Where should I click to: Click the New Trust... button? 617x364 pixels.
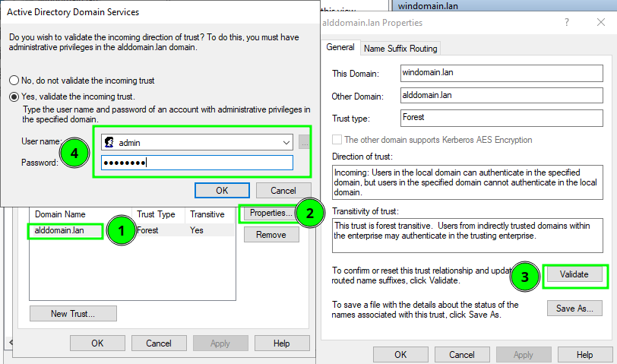pos(73,314)
